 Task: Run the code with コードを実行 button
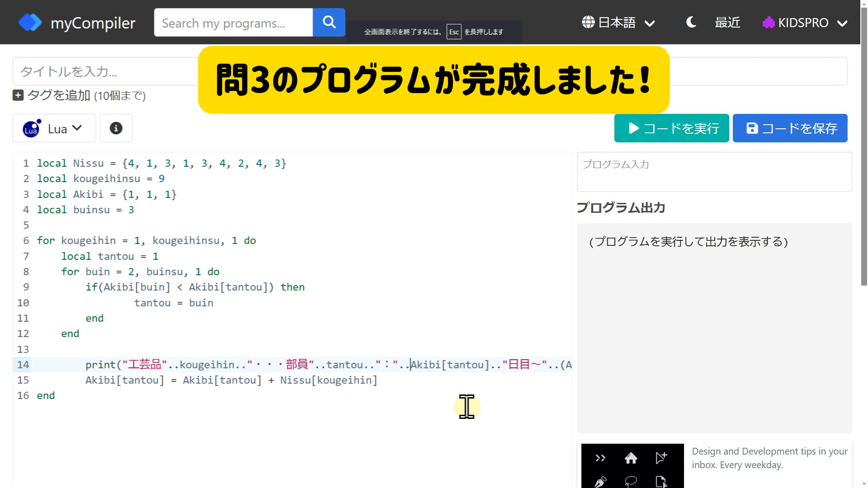click(671, 128)
